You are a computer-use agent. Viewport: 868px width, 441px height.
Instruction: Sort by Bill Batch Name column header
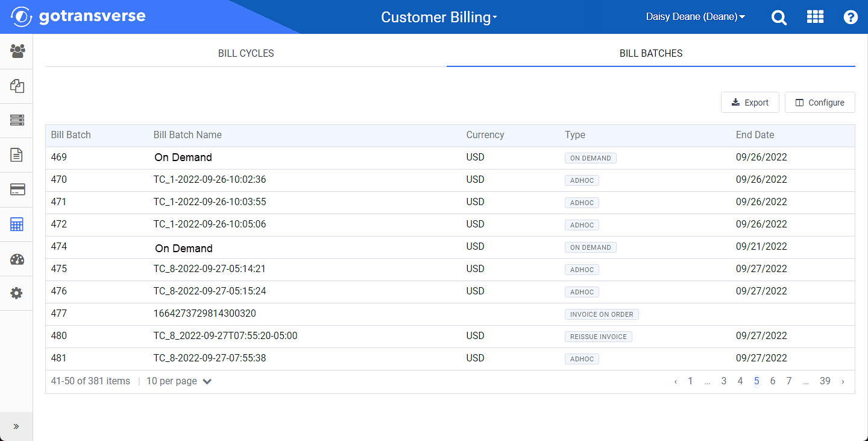tap(187, 135)
